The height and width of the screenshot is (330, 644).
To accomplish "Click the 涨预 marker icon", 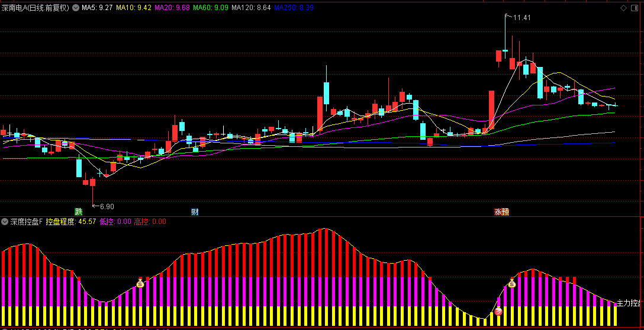I will (501, 212).
